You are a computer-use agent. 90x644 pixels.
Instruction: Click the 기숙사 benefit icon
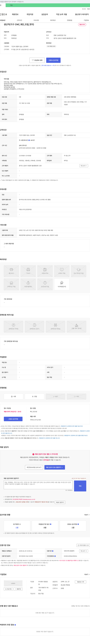pyautogui.click(x=28, y=271)
